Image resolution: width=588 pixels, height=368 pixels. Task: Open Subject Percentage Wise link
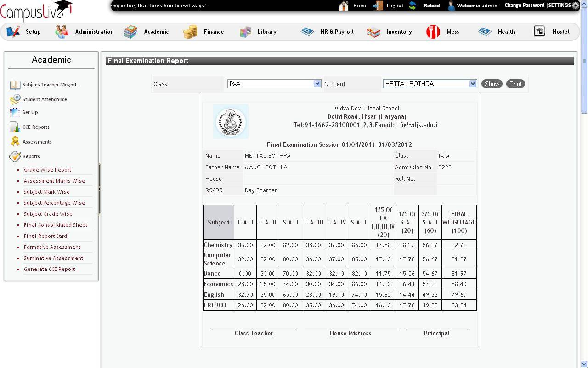click(54, 203)
